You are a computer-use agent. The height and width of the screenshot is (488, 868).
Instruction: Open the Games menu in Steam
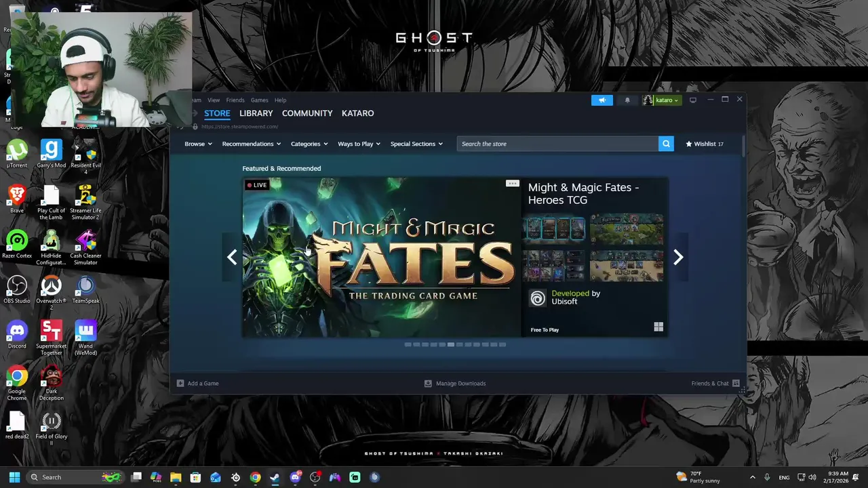(259, 100)
